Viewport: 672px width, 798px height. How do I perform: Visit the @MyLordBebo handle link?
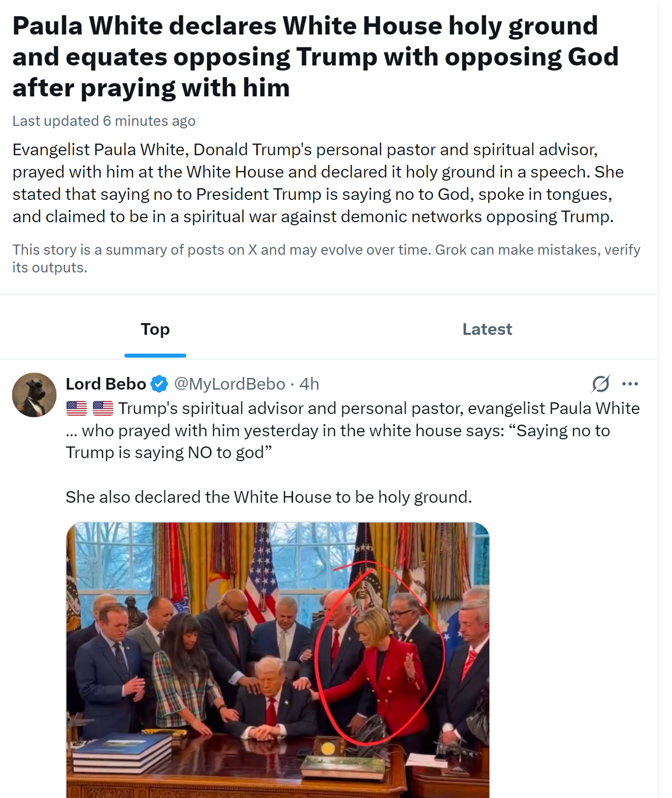click(229, 384)
